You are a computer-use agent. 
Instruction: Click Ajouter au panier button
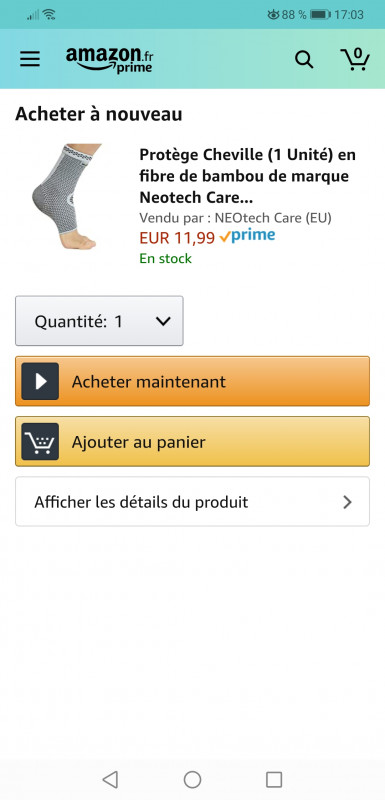[x=192, y=441]
